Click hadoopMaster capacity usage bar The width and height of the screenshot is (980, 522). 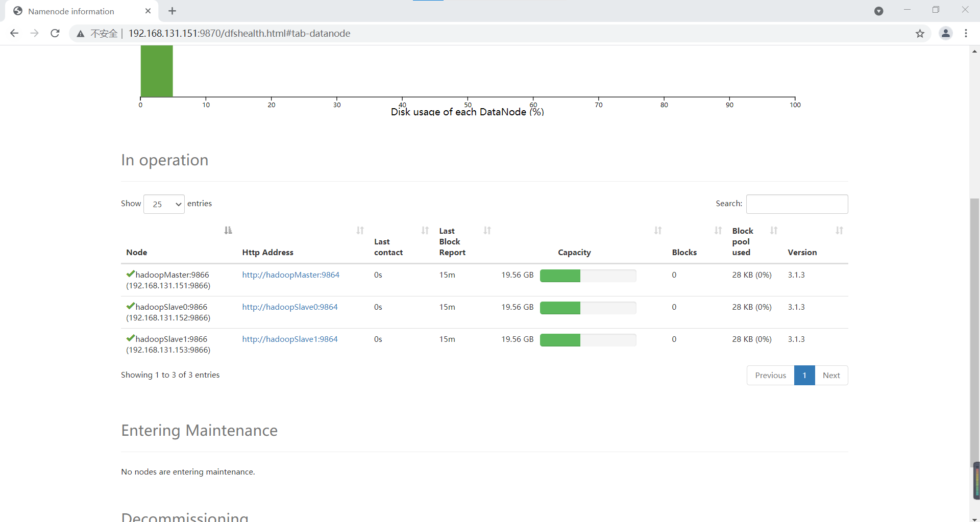coord(588,276)
